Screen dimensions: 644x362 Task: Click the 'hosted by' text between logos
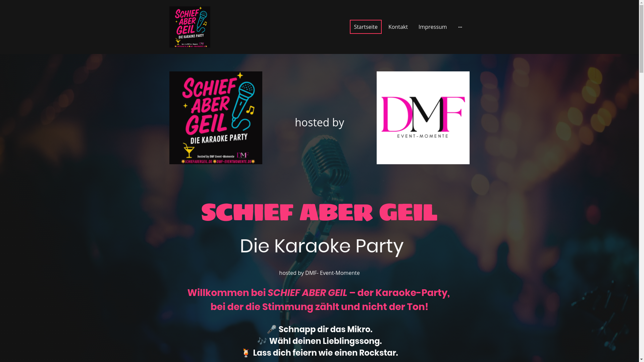coord(319,122)
